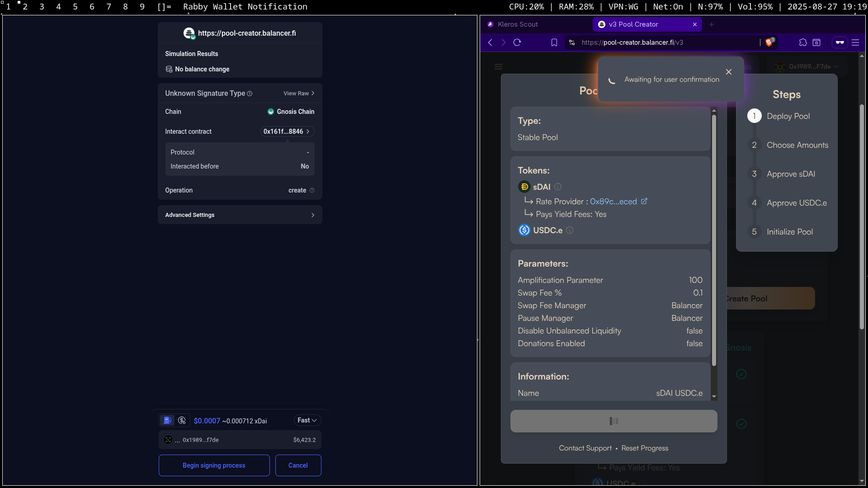Click the USDC.e token info icon
The width and height of the screenshot is (868, 488).
570,230
